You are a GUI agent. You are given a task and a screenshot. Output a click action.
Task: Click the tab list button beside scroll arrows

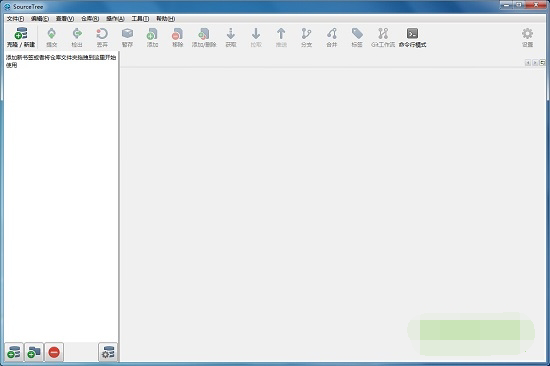(542, 62)
